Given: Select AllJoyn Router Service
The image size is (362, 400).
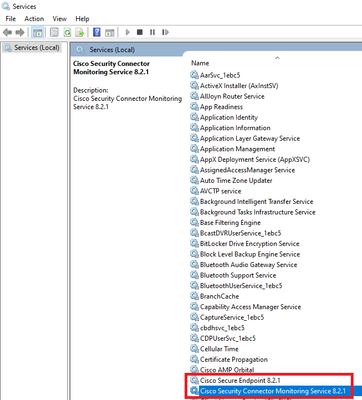Looking at the screenshot, I should (232, 96).
